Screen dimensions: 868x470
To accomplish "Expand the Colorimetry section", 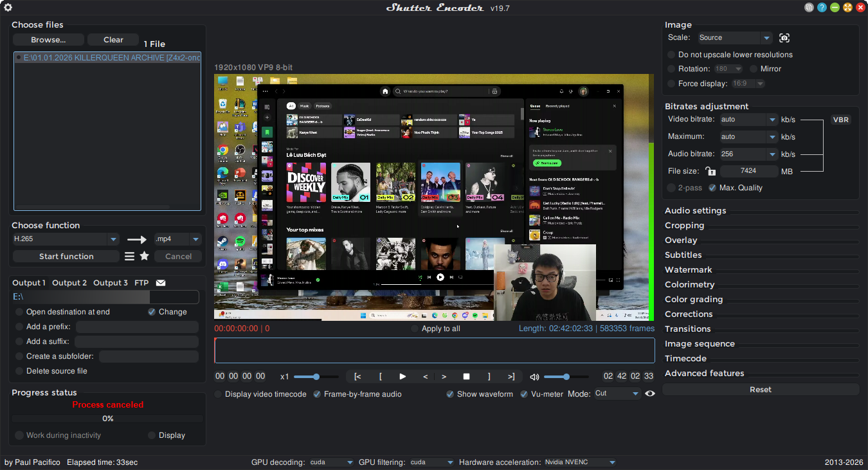I will [x=689, y=285].
